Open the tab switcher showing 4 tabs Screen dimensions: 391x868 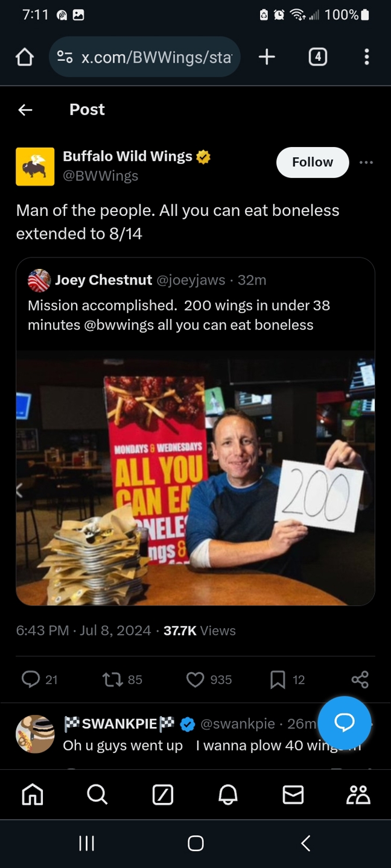click(317, 57)
